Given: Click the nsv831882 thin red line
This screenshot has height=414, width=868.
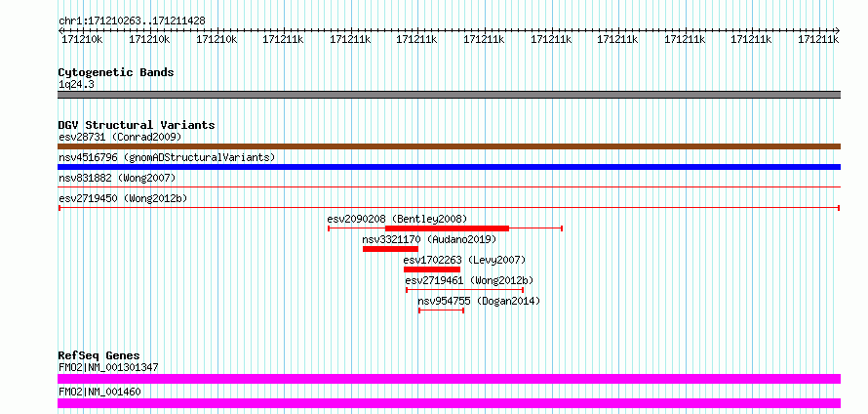Looking at the screenshot, I should [449, 187].
